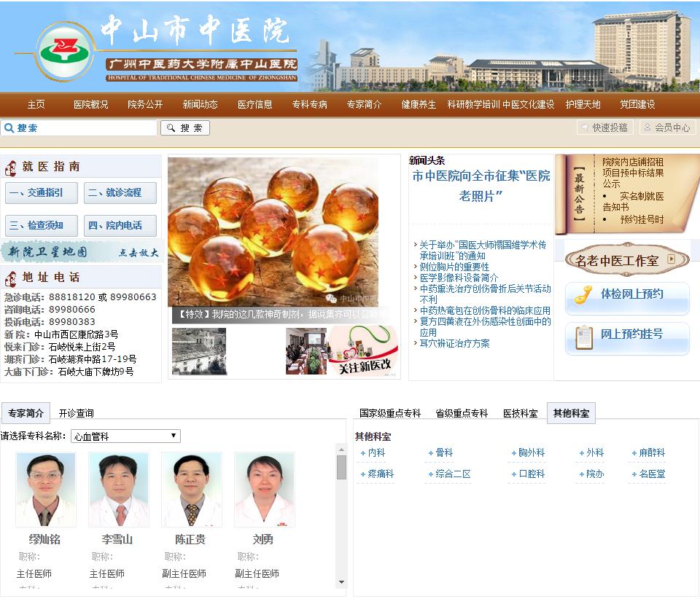This screenshot has height=604, width=700.
Task: Click the 搜索 button
Action: [185, 128]
